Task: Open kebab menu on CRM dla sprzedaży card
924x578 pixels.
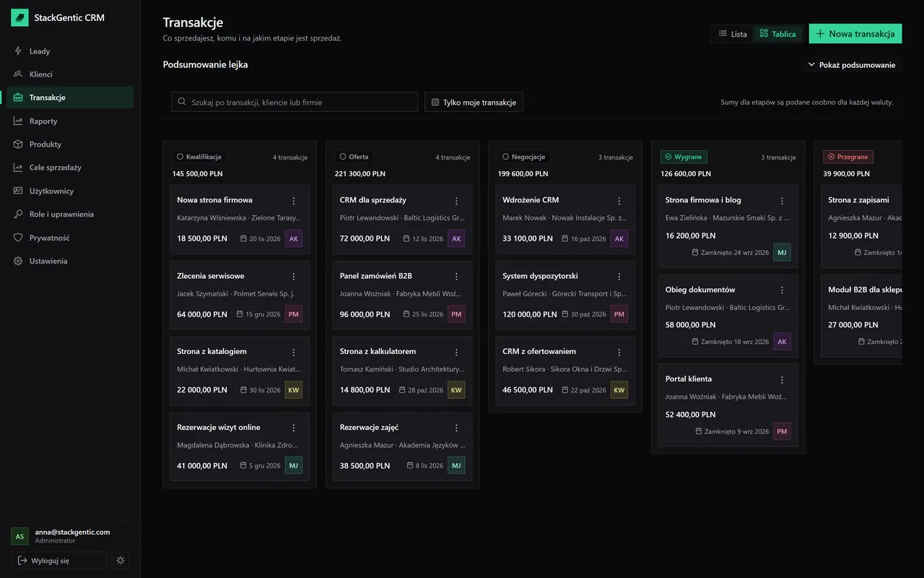Action: click(456, 201)
